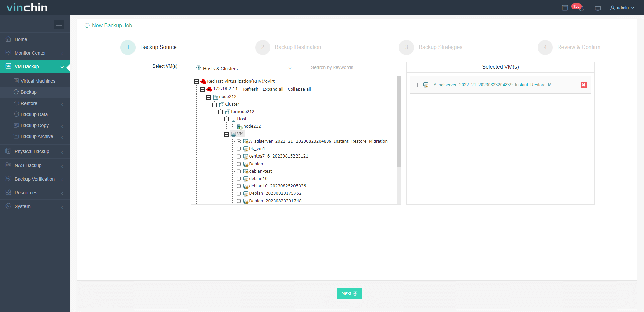Click the System gear icon

pos(8,206)
